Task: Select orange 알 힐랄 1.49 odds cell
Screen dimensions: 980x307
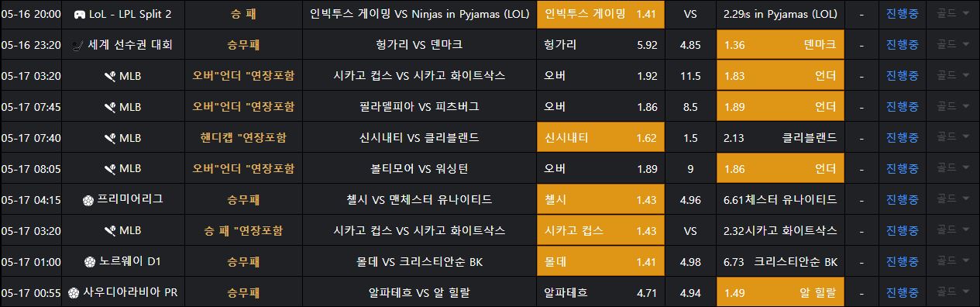Action: click(780, 292)
